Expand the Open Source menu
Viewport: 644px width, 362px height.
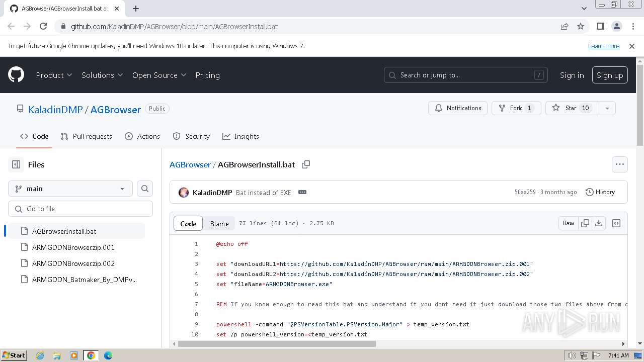tap(159, 75)
